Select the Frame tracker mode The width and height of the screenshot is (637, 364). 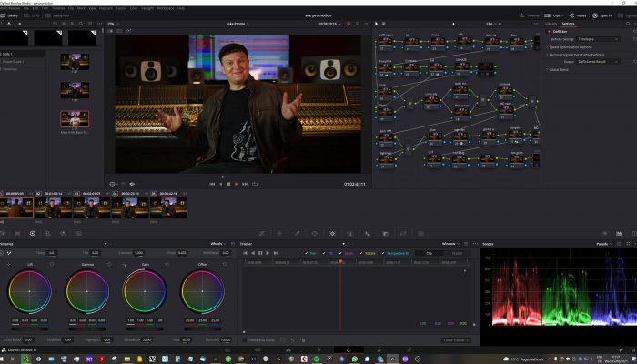457,253
